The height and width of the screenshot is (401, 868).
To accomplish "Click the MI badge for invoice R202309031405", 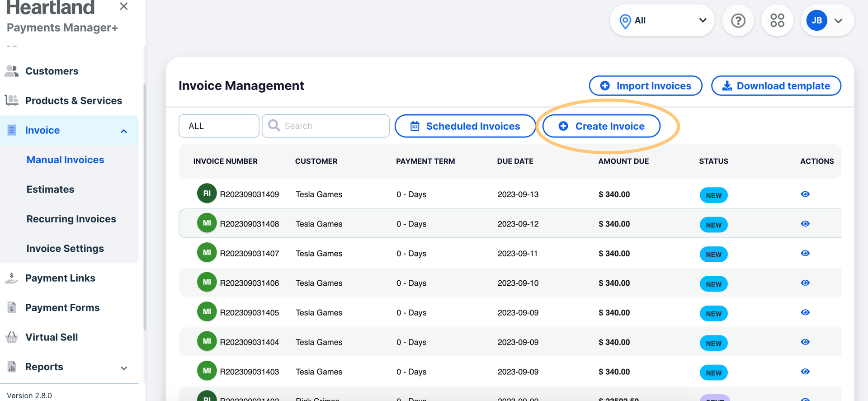I will (207, 312).
